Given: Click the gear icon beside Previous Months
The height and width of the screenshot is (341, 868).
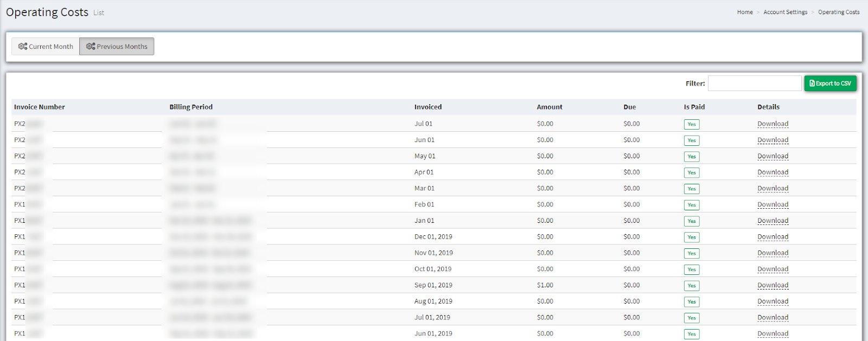Looking at the screenshot, I should coord(91,47).
